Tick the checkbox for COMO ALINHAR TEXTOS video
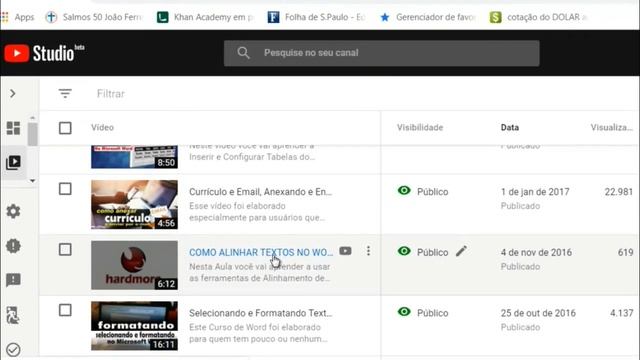The width and height of the screenshot is (640, 360). click(x=65, y=249)
